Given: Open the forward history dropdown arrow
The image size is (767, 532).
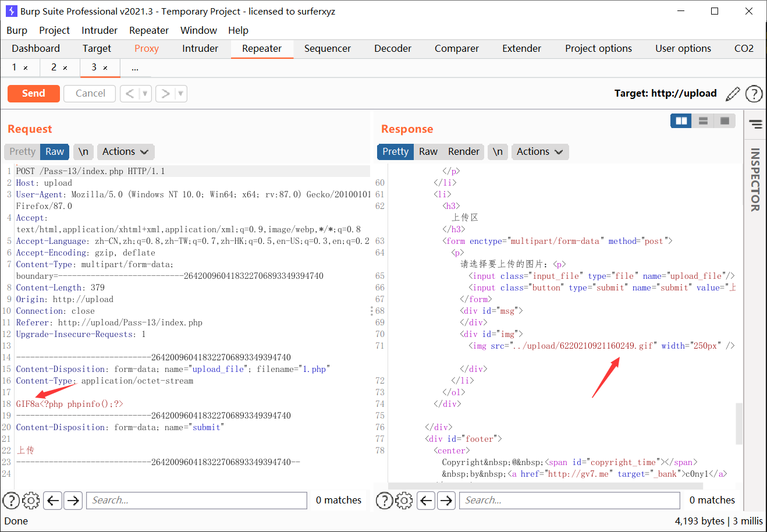Looking at the screenshot, I should click(x=180, y=93).
